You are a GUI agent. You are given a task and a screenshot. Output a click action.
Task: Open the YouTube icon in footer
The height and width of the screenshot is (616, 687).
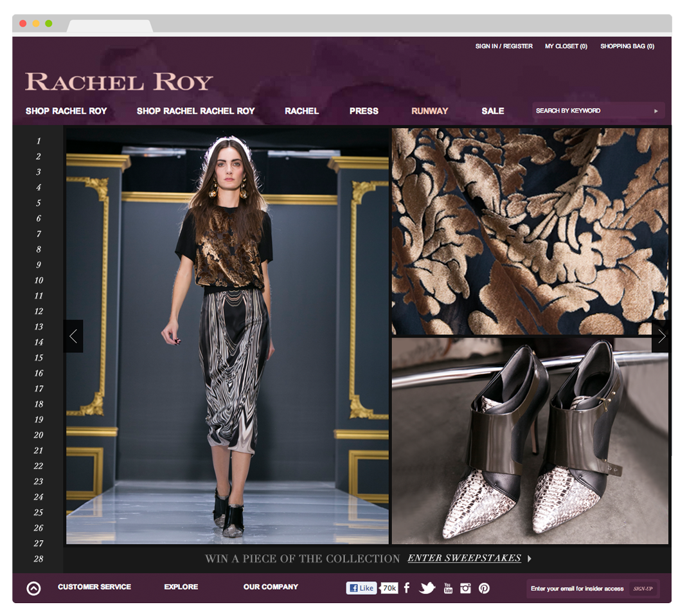[448, 588]
